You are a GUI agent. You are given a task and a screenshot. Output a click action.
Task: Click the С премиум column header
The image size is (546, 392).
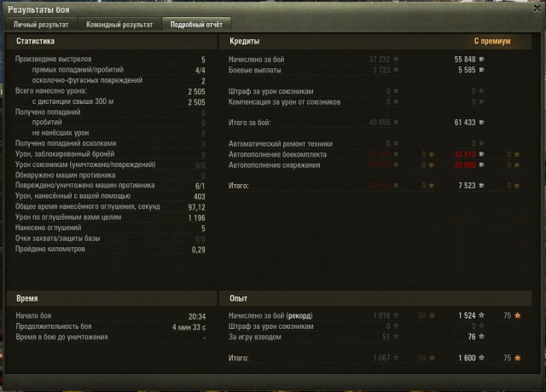(x=492, y=42)
